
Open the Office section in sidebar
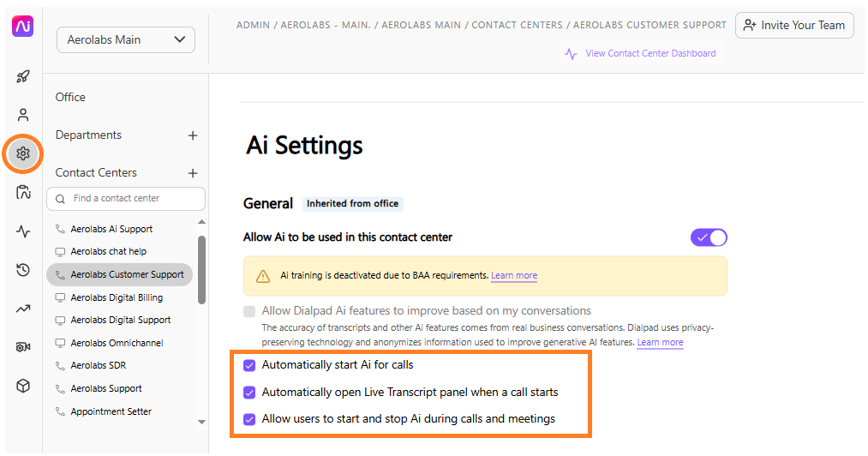pyautogui.click(x=70, y=97)
